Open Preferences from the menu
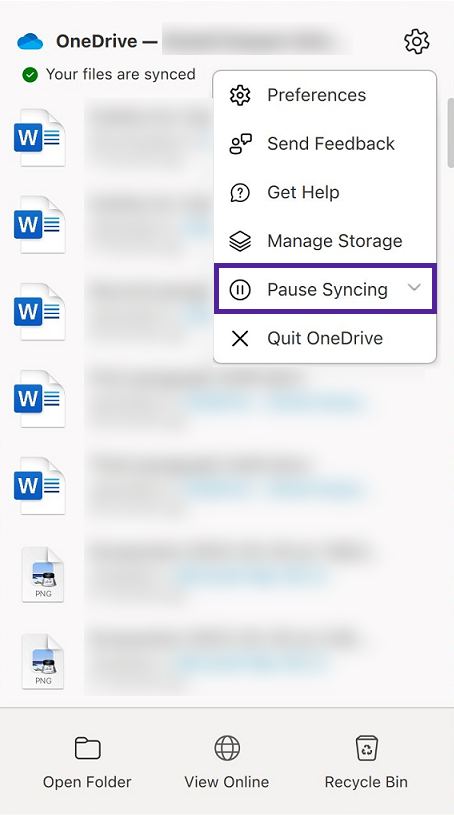454x815 pixels. tap(325, 95)
